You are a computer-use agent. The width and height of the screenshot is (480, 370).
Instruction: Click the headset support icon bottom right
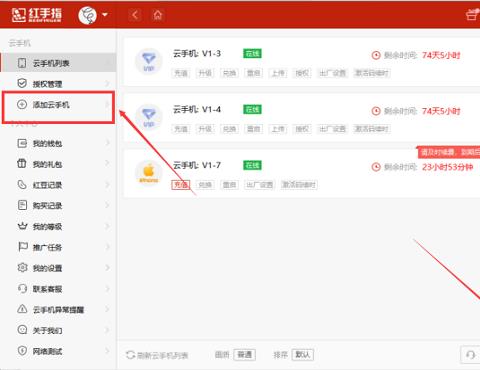pos(471,355)
